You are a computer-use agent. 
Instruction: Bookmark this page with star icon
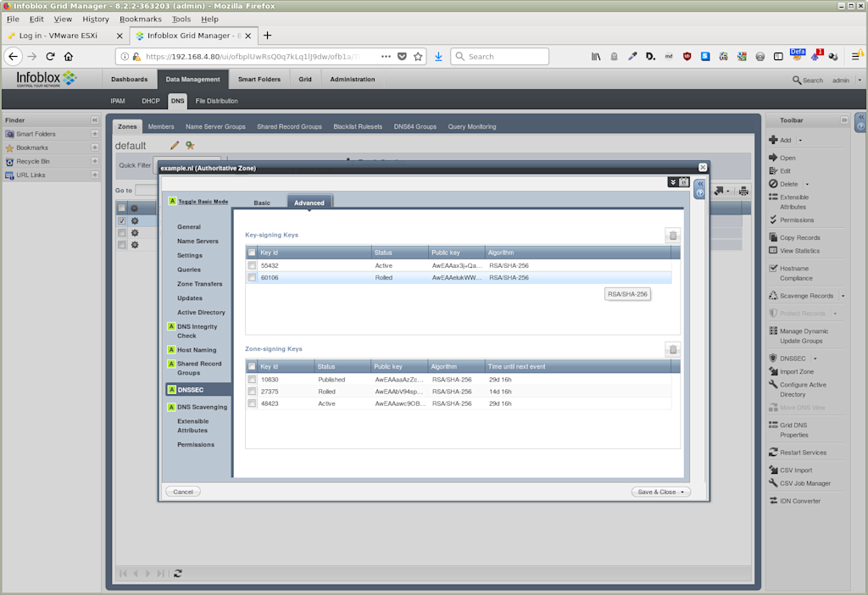(x=418, y=57)
